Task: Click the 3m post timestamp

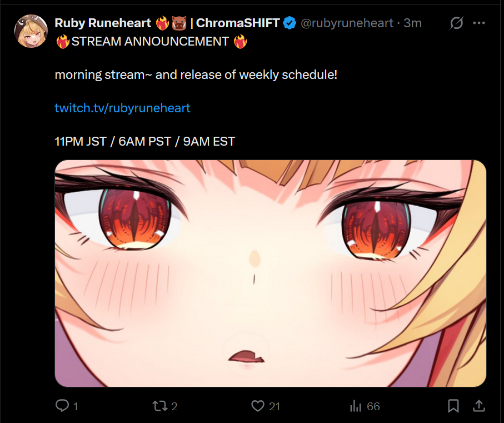Action: point(412,23)
